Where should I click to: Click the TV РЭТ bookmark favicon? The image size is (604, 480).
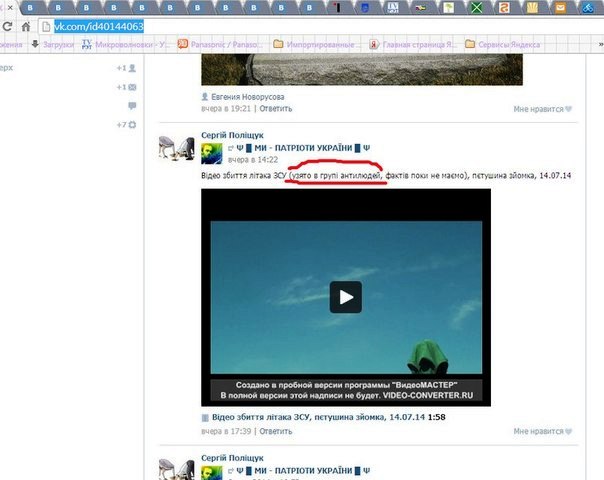point(87,44)
